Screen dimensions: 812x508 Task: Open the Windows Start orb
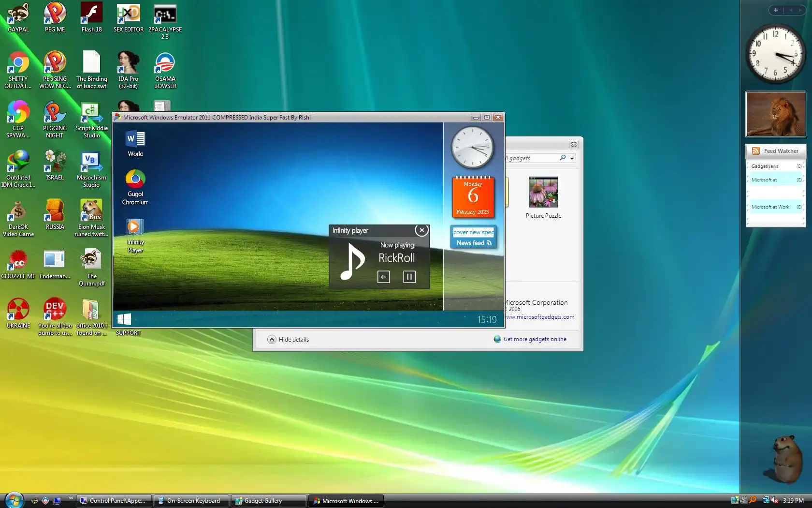point(14,500)
